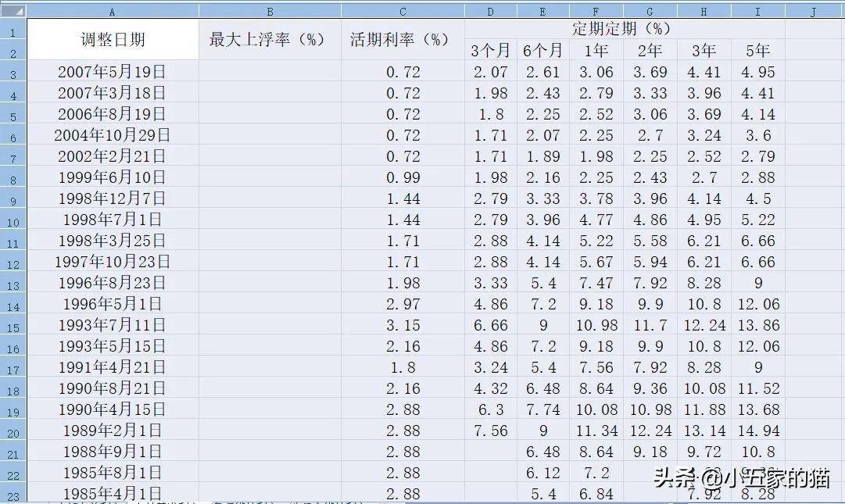Select row 20 header
Viewport: 845px width, 504px height.
point(13,430)
